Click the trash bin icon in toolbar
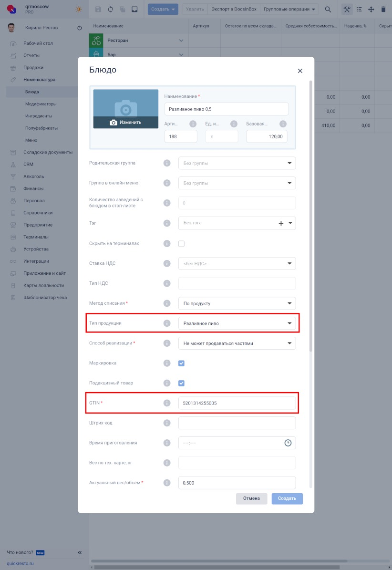 click(x=383, y=10)
